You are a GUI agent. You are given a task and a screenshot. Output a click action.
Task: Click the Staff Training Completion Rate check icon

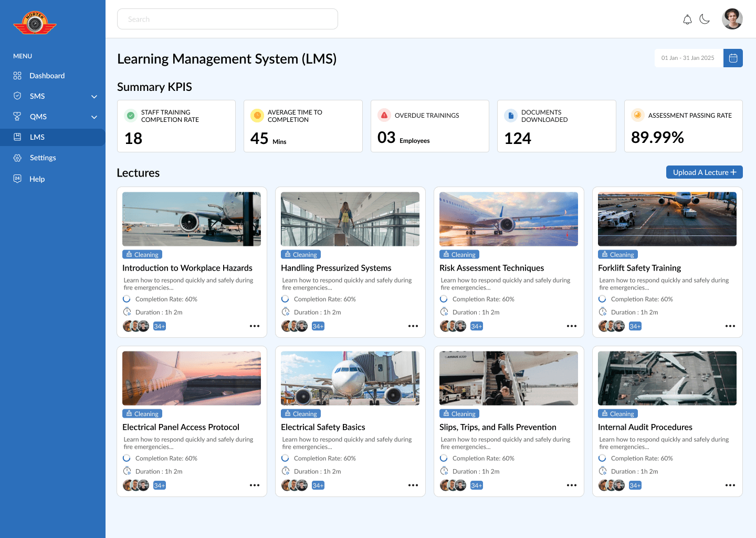(x=131, y=116)
